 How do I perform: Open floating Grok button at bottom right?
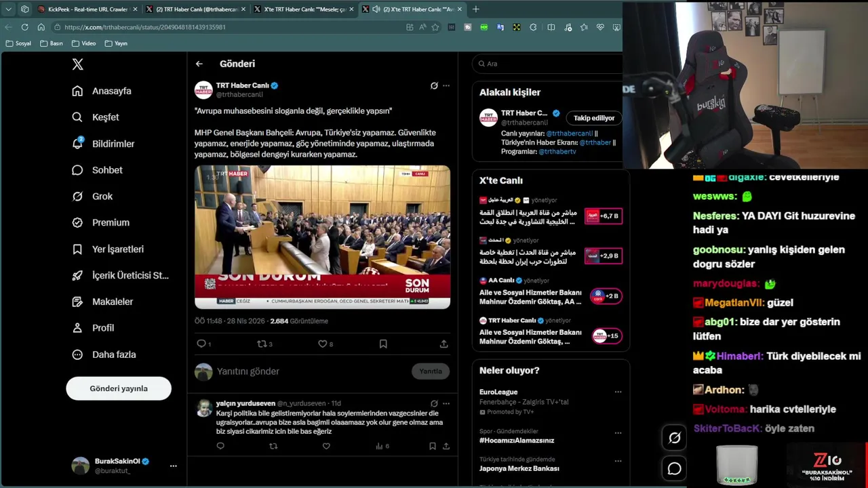(x=675, y=438)
